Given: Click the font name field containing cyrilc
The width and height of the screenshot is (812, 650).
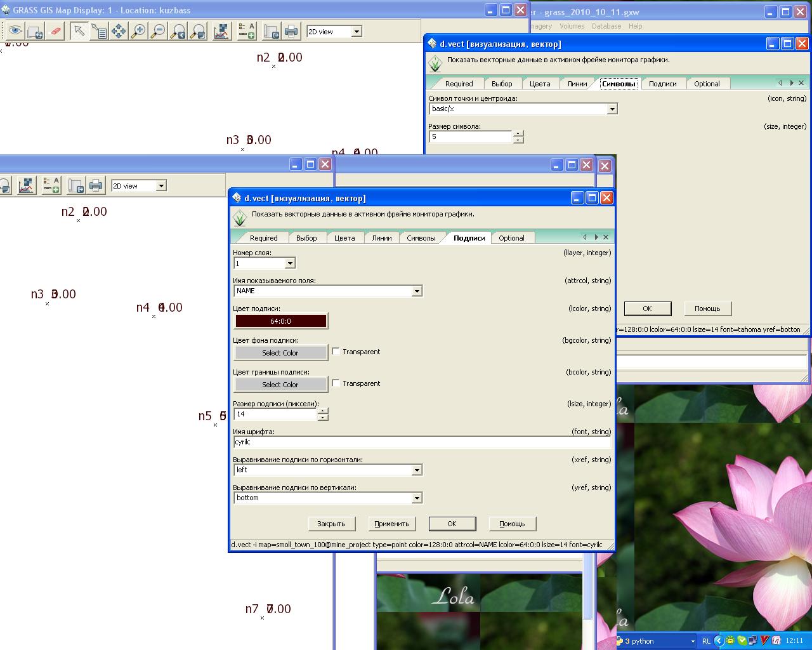Looking at the screenshot, I should coord(421,442).
